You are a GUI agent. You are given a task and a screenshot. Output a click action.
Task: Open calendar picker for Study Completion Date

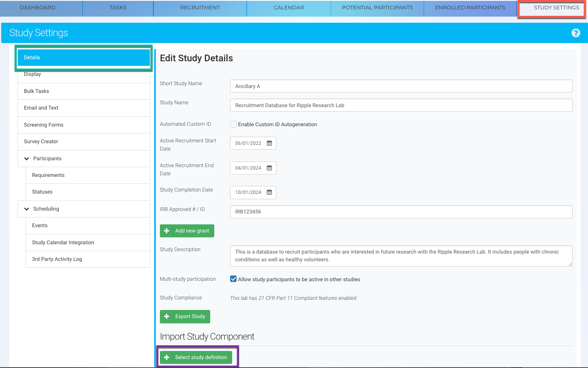click(269, 192)
